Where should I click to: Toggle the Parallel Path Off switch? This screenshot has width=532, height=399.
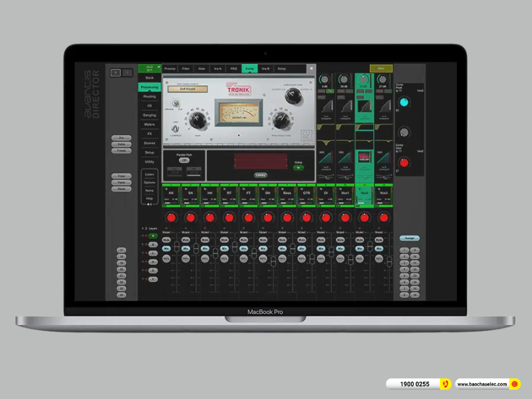[183, 160]
